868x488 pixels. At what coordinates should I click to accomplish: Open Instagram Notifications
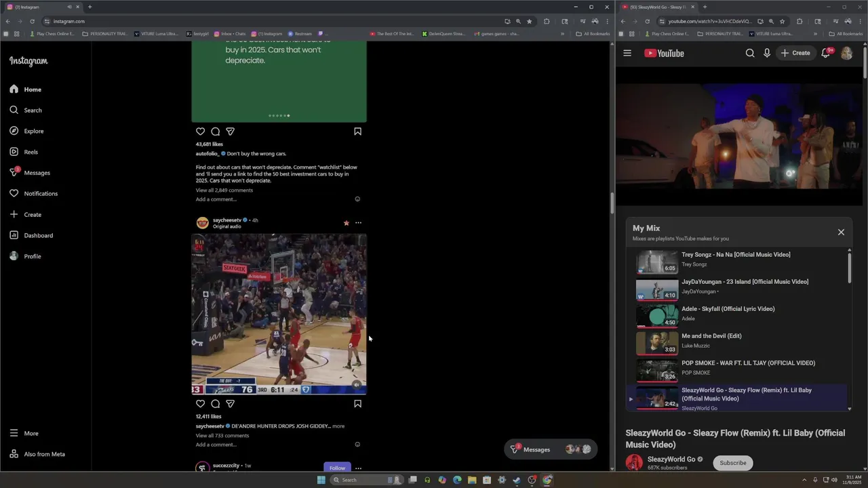coord(33,194)
